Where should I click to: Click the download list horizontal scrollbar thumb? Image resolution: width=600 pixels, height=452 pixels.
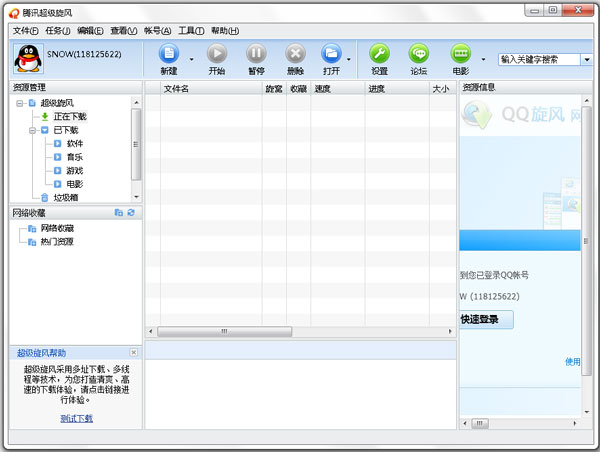[225, 331]
